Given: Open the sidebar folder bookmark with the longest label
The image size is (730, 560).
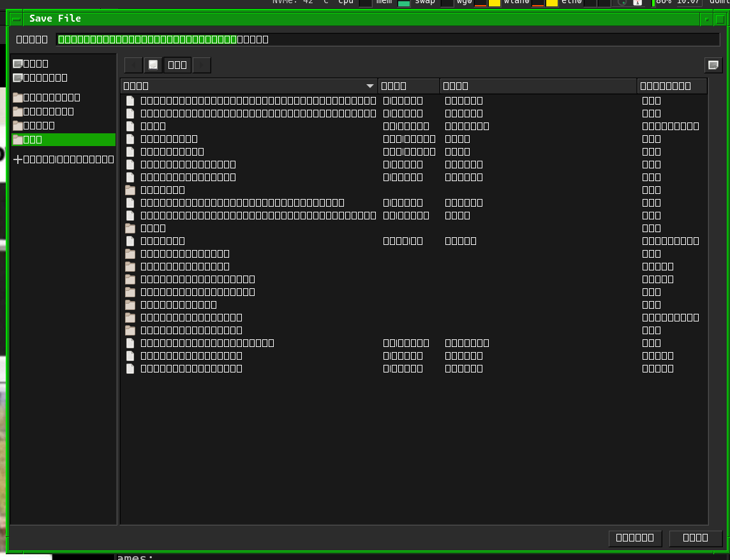Looking at the screenshot, I should pyautogui.click(x=64, y=98).
